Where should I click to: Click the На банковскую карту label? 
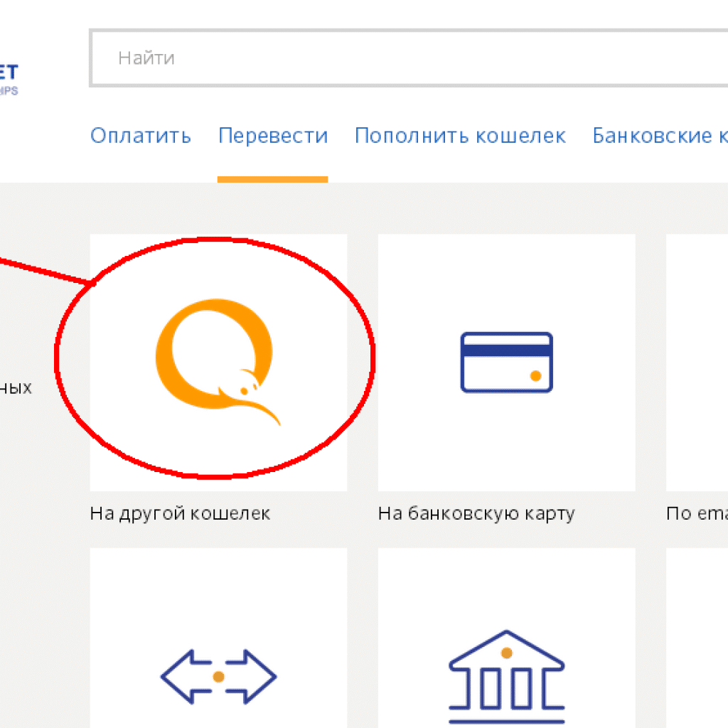point(476,513)
